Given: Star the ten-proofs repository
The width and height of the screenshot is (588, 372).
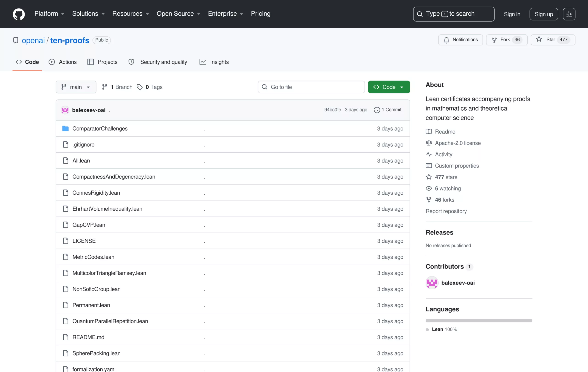Looking at the screenshot, I should [x=553, y=40].
